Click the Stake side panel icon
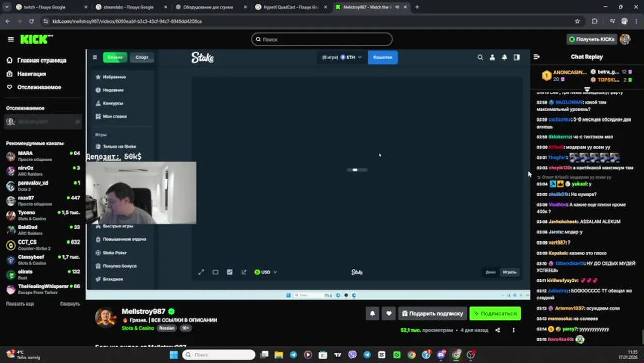Image resolution: width=644 pixels, height=363 pixels. 517,57
